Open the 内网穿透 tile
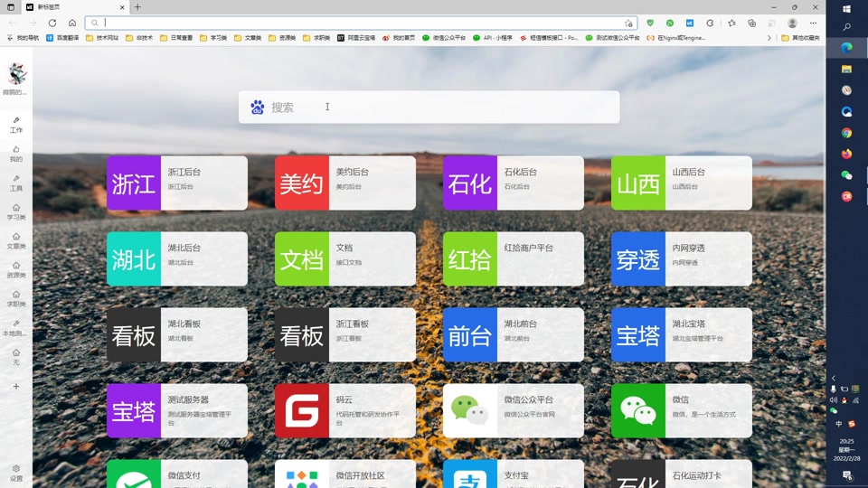The width and height of the screenshot is (868, 488). click(x=682, y=258)
